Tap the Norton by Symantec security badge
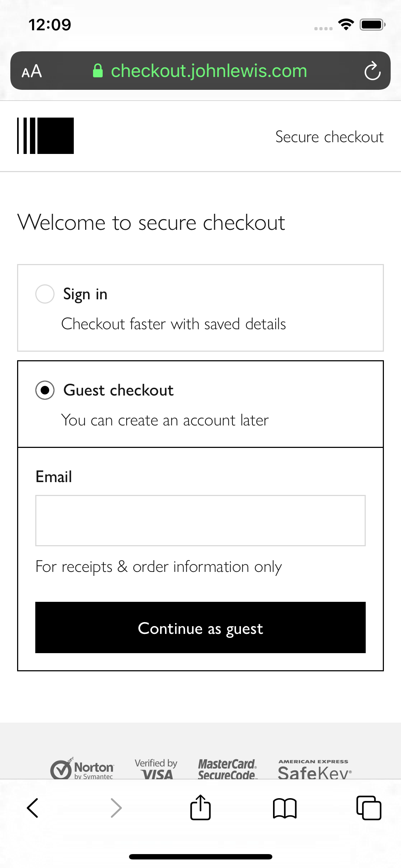401x868 pixels. pyautogui.click(x=83, y=768)
